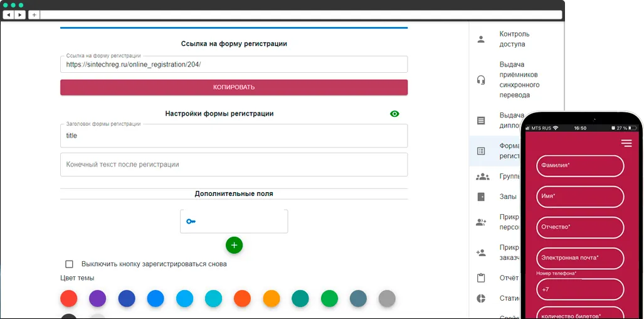Click the КОПИРОВАТЬ button

[x=234, y=87]
